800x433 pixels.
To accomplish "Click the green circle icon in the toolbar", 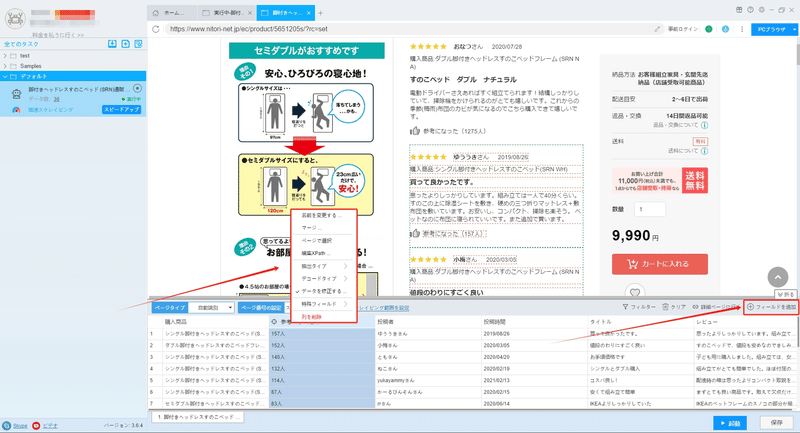I will (709, 29).
